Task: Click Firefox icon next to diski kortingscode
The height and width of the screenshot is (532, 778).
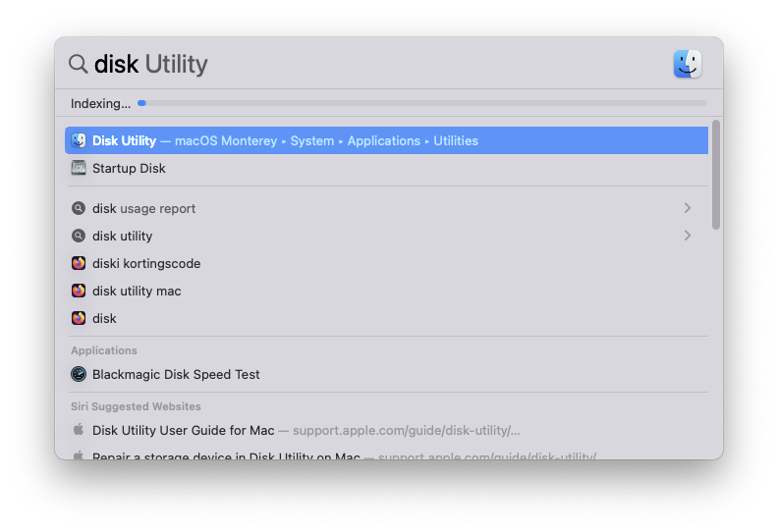Action: pos(79,263)
